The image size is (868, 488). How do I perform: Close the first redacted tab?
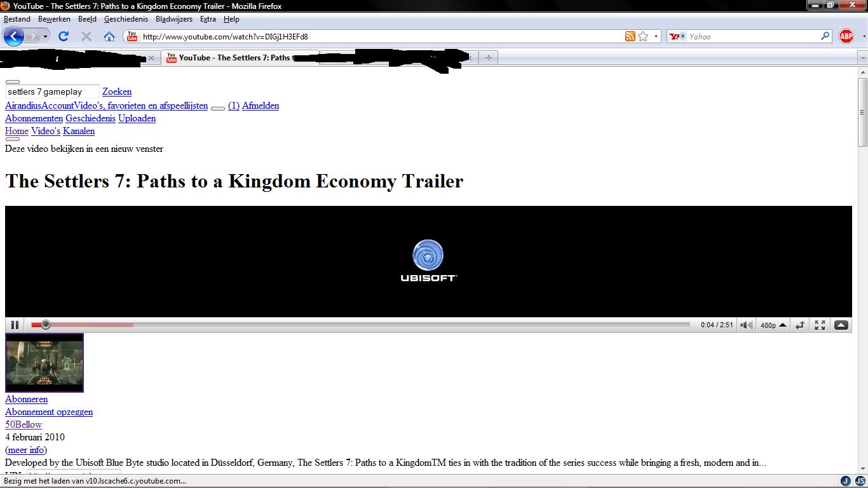click(151, 58)
